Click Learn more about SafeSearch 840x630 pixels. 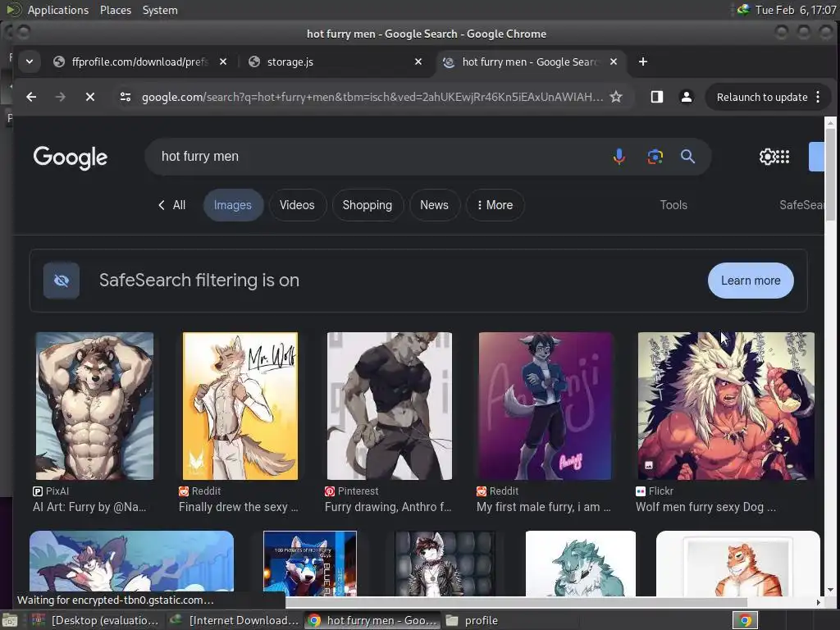[x=751, y=281]
